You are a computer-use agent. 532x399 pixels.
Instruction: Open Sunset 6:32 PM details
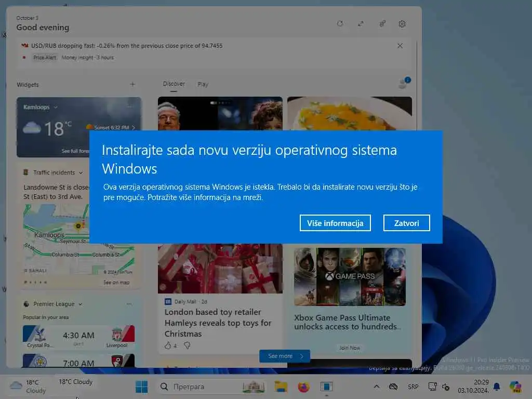pyautogui.click(x=111, y=128)
